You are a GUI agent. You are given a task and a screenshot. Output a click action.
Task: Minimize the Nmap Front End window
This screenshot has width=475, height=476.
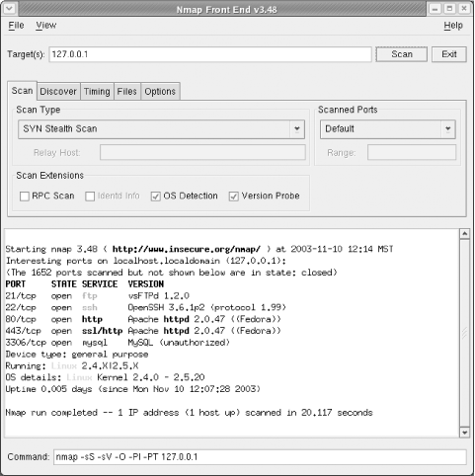pyautogui.click(x=435, y=9)
